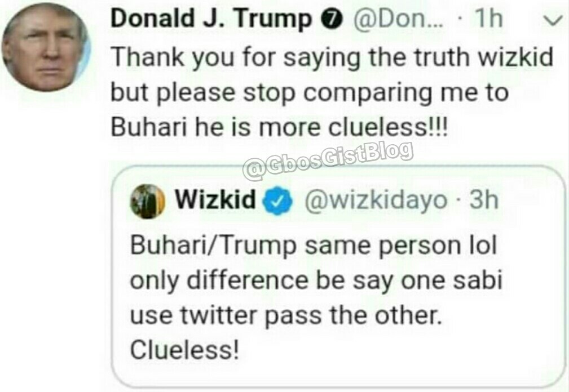Open the "Wizkid" name in the quoted tweet
569x392 pixels.
tap(215, 200)
